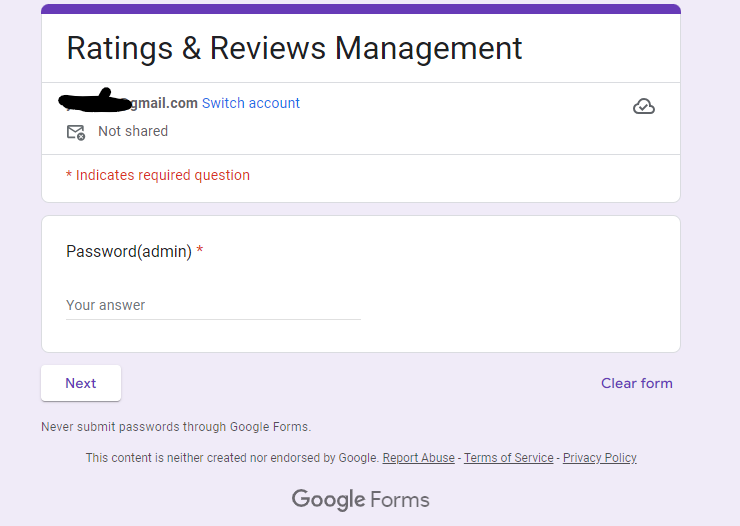740x526 pixels.
Task: Go to next page with Next button
Action: click(81, 383)
